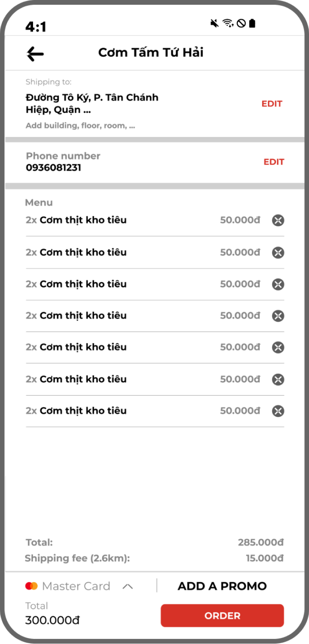Tap the muted notification bell icon
The height and width of the screenshot is (644, 309).
click(x=215, y=23)
